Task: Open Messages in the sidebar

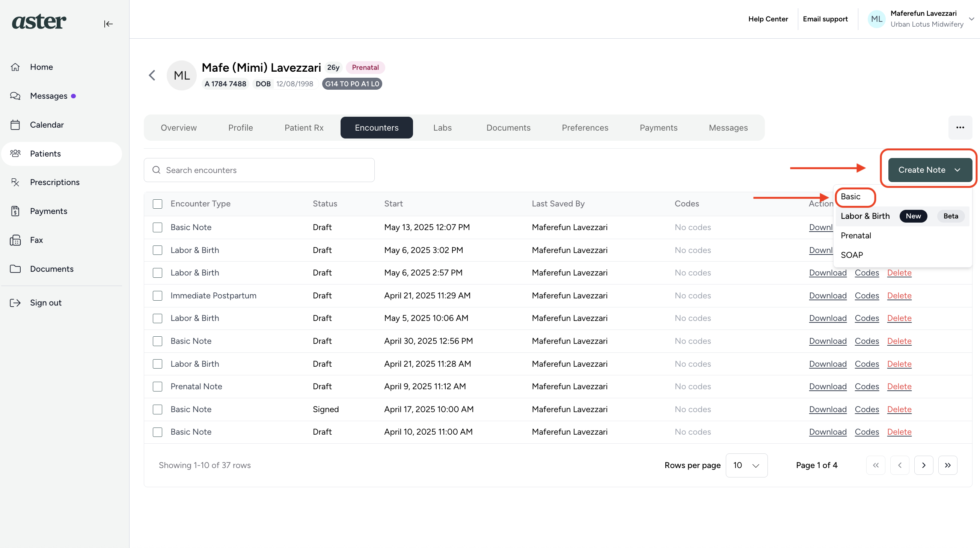Action: click(49, 96)
